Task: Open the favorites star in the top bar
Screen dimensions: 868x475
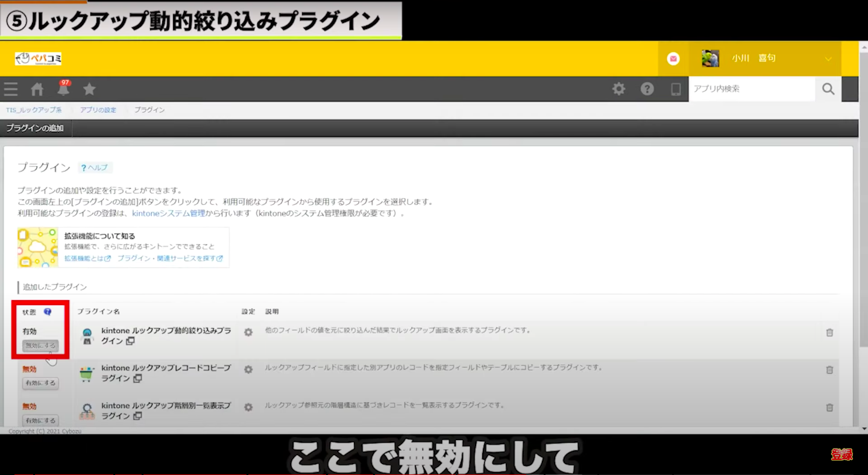Action: point(89,89)
